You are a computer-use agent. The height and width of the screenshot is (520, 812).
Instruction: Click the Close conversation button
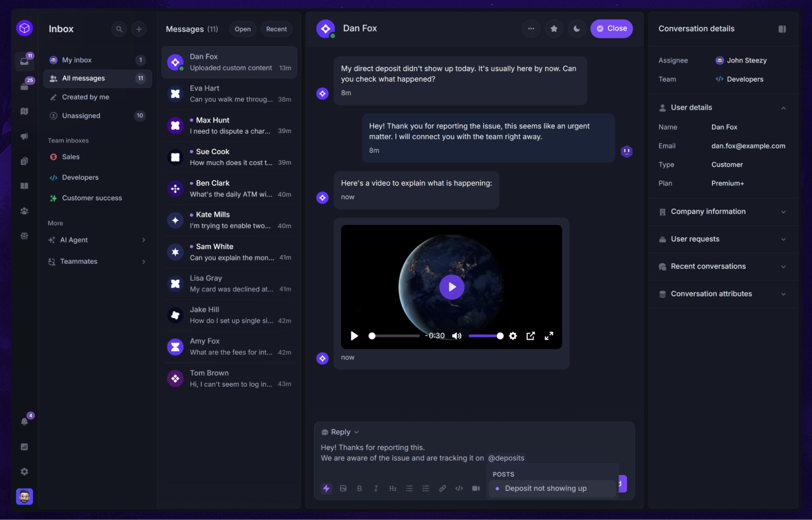[611, 28]
